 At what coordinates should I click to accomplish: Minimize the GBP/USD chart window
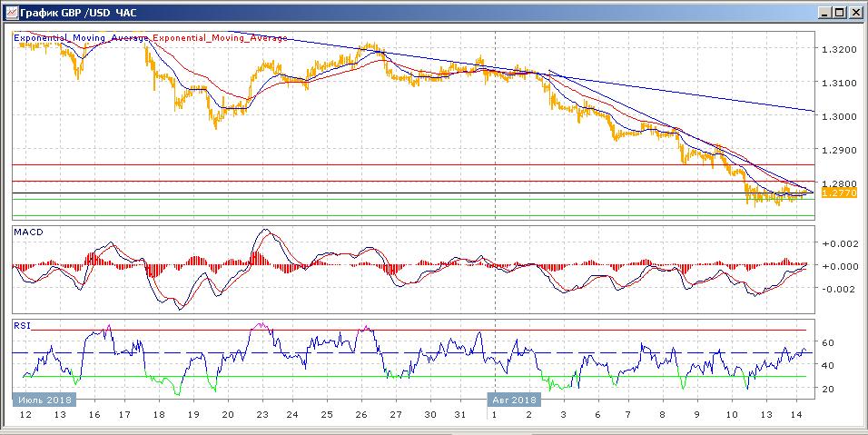point(824,12)
